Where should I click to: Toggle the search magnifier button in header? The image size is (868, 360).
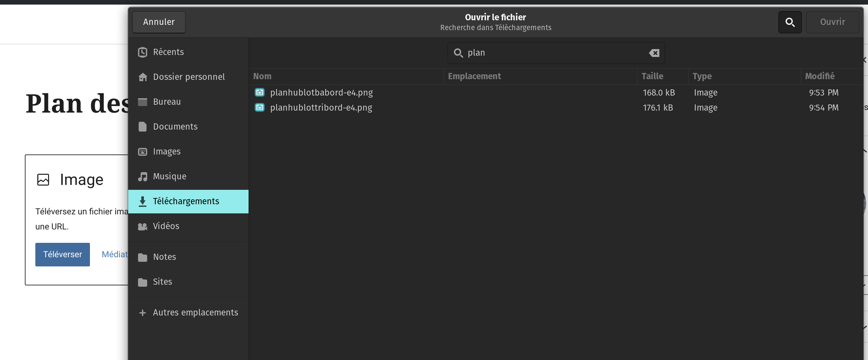pyautogui.click(x=790, y=22)
